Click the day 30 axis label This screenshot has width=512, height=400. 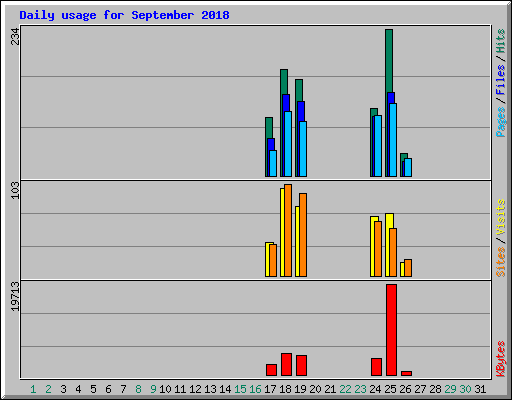click(x=465, y=389)
